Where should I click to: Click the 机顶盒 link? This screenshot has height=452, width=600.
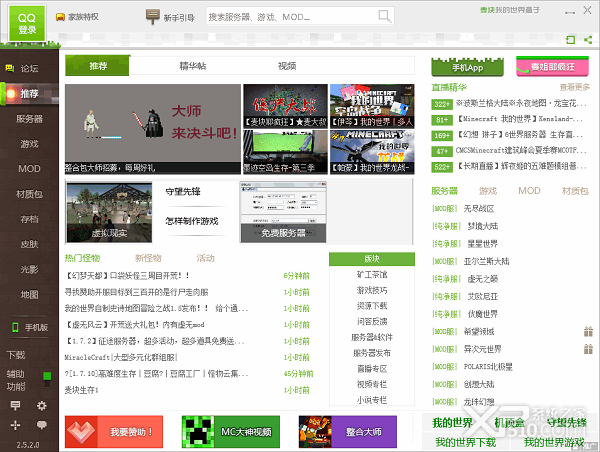509,423
